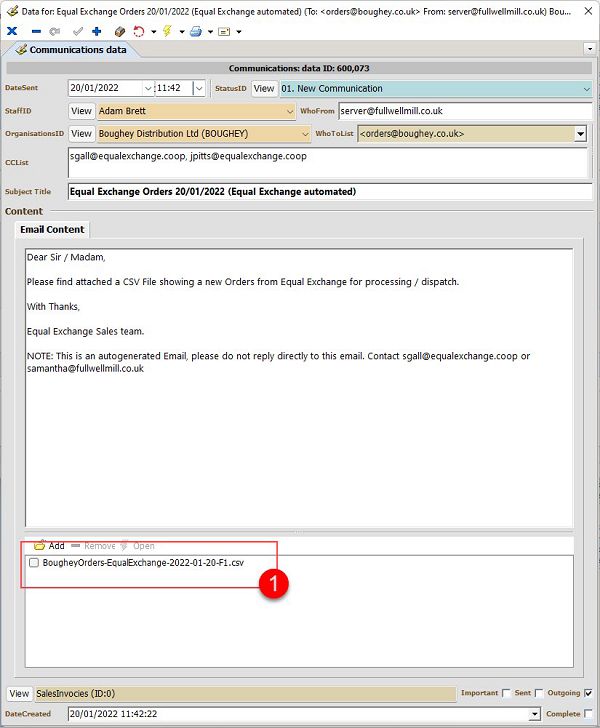Click the red circular refresh icon
Screen dimensions: 600x728
(138, 31)
